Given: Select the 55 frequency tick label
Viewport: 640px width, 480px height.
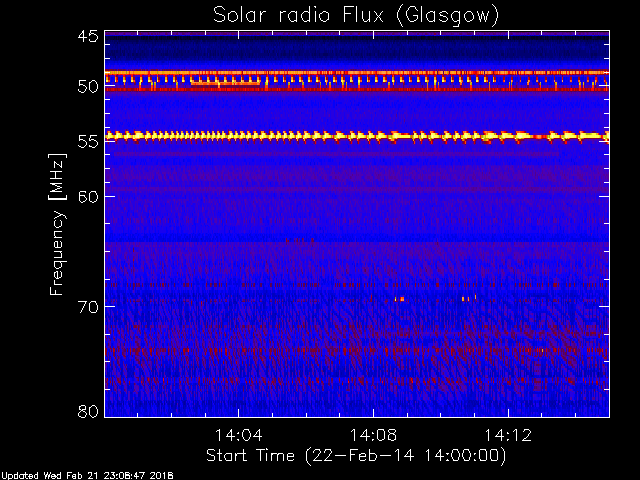Looking at the screenshot, I should click(x=88, y=142).
